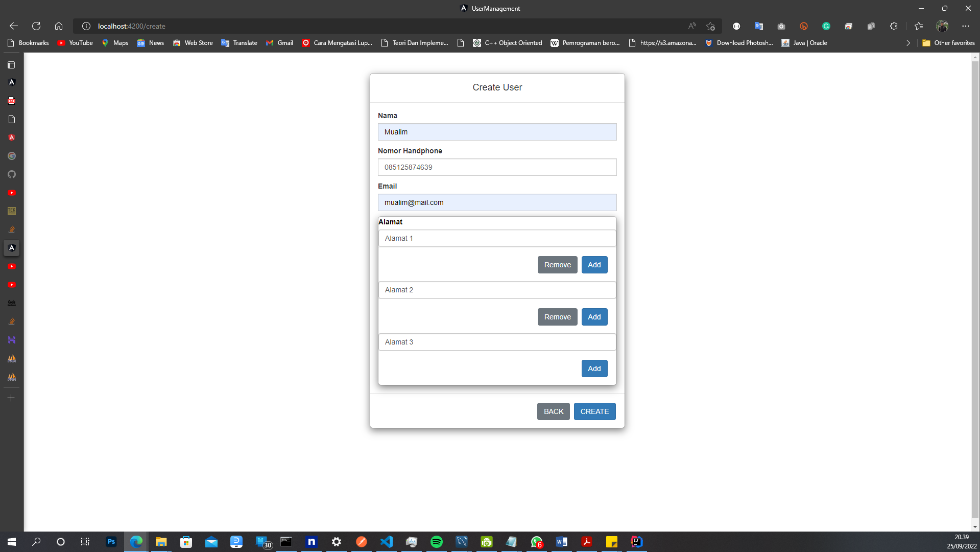Select the YouTube tab in the vertical tab bar
Screen dimensions: 980x552
11,193
